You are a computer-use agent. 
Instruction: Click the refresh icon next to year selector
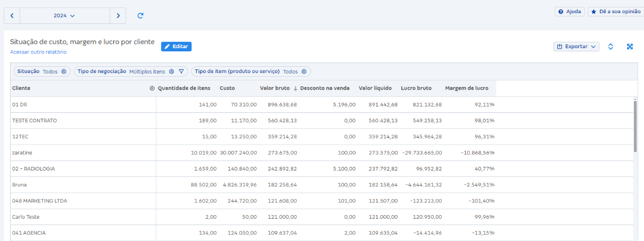tap(140, 16)
